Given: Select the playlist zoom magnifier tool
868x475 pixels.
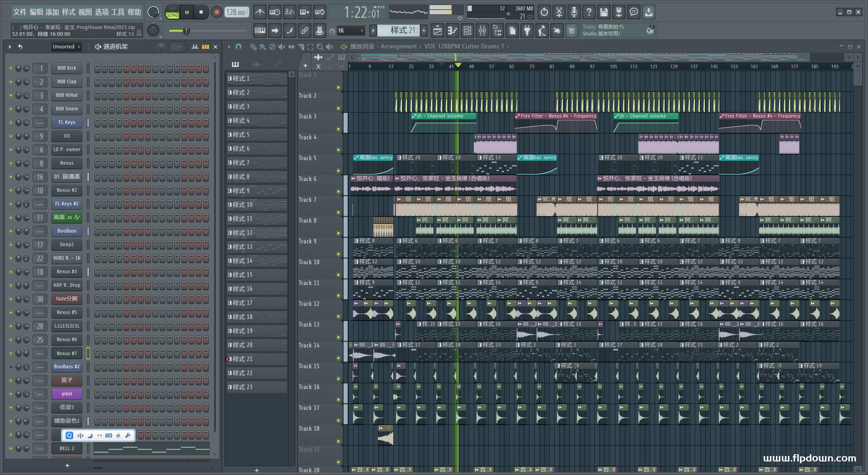Looking at the screenshot, I should [x=320, y=47].
